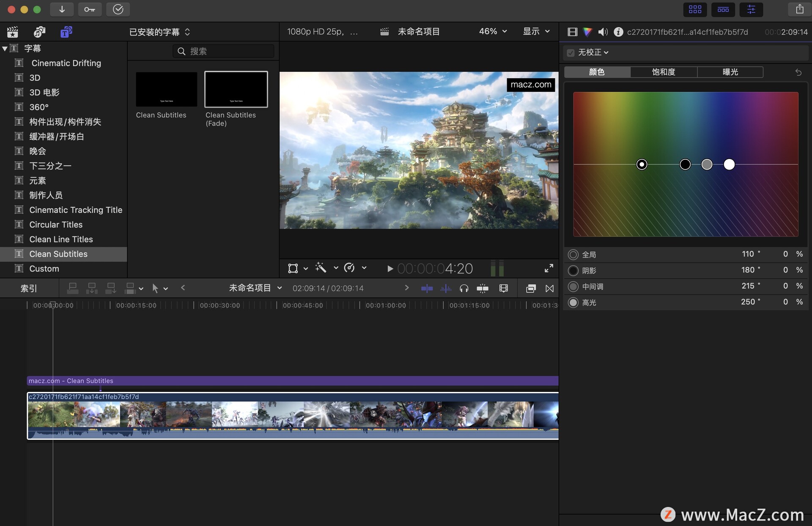Toggle the 无校正 correction checkbox

(x=571, y=52)
